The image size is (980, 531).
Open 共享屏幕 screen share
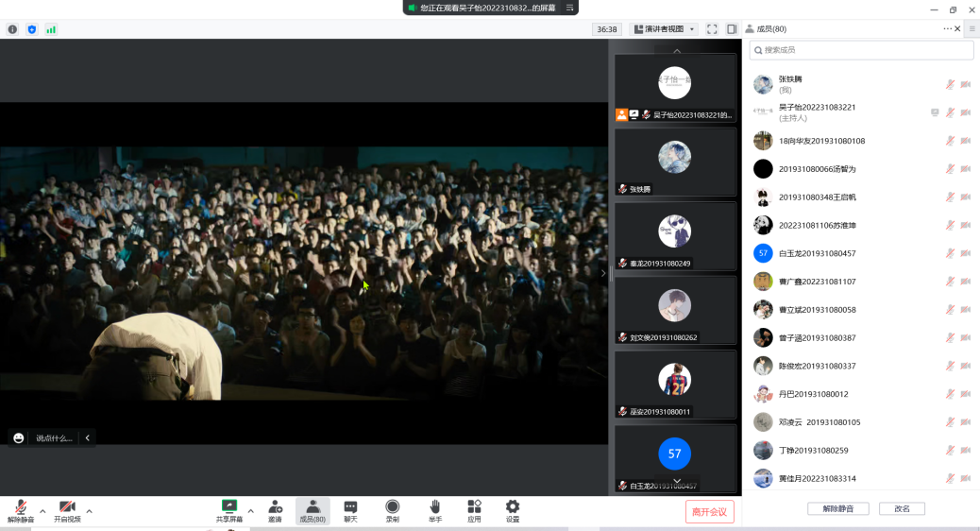(228, 511)
